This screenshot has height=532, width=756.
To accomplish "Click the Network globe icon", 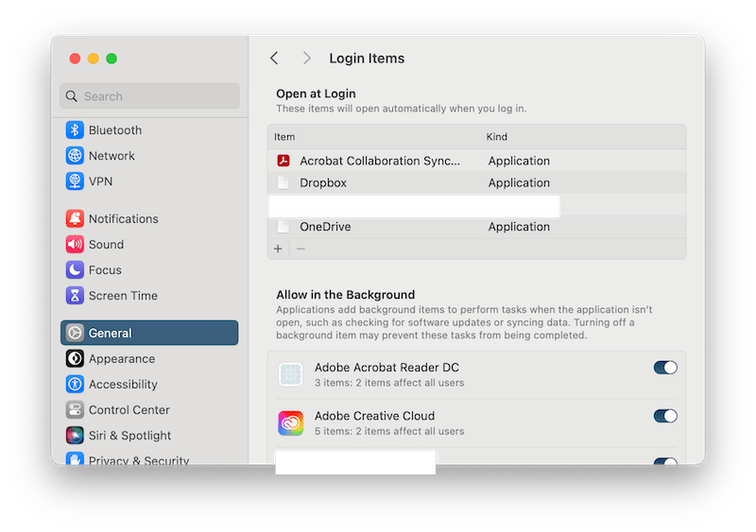I will click(75, 156).
